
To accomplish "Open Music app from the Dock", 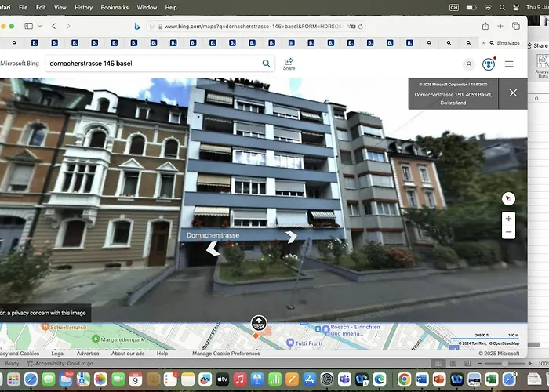I will click(x=240, y=379).
